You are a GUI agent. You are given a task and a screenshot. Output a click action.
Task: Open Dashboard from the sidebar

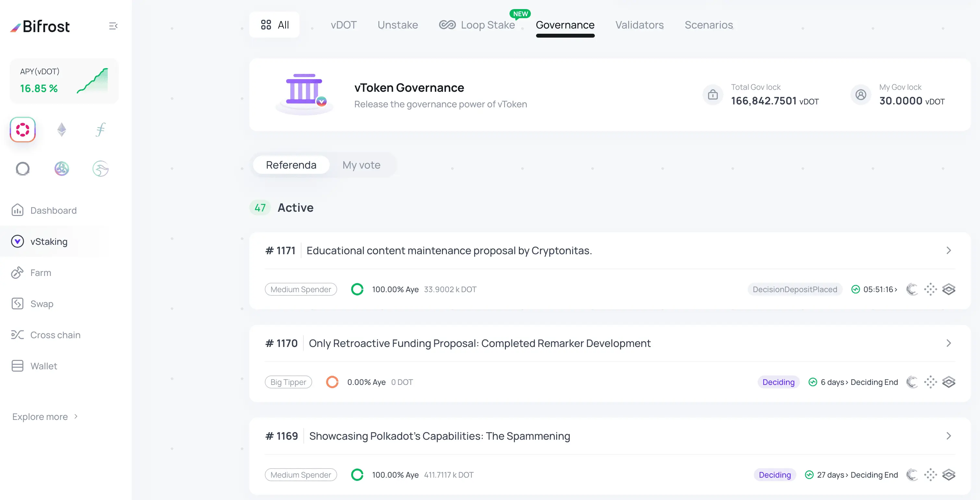tap(44, 210)
